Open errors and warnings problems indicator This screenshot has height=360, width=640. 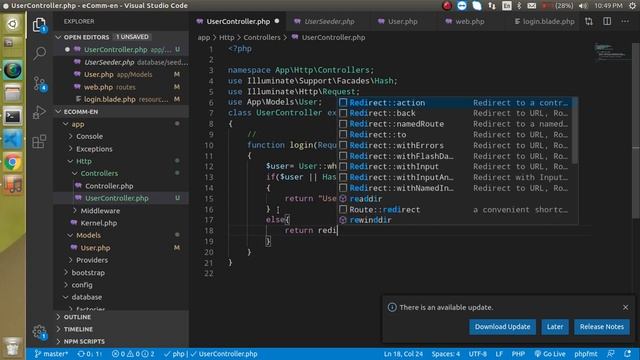tap(133, 354)
